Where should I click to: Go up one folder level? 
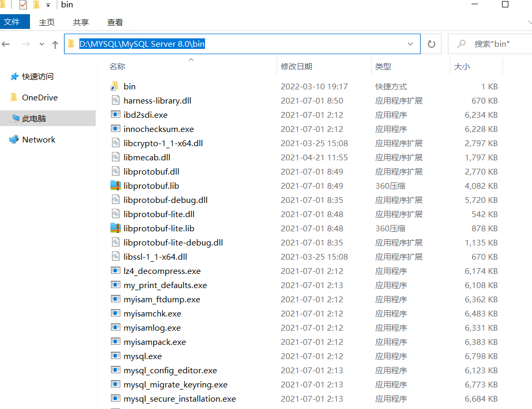[55, 44]
